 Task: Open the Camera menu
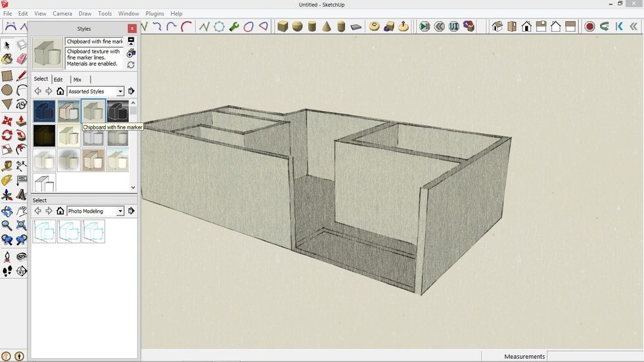click(62, 14)
